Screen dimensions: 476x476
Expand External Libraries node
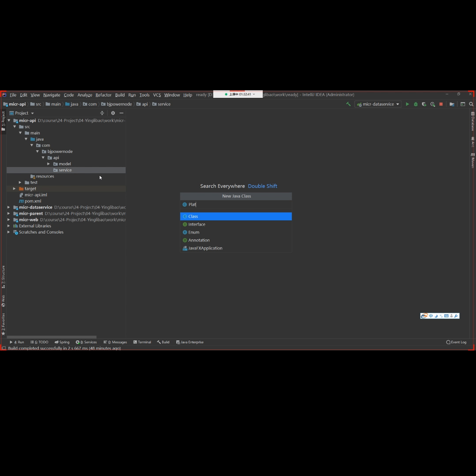8,226
